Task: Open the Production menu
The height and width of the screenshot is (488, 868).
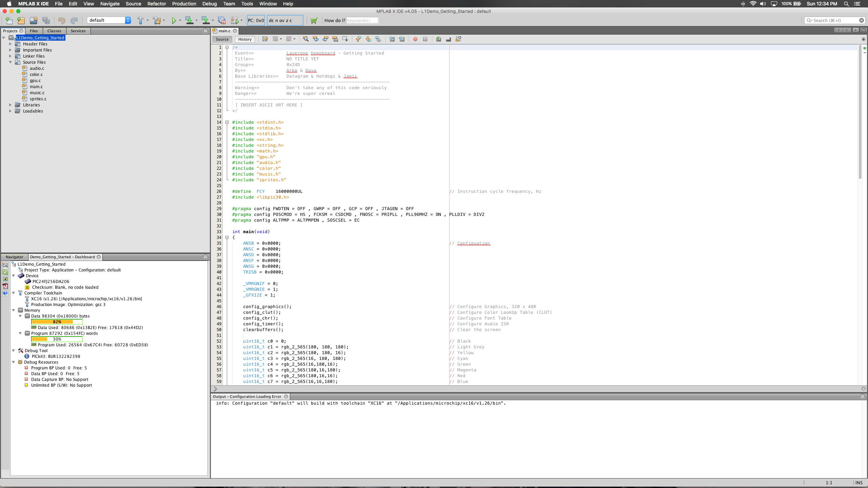Action: [184, 4]
